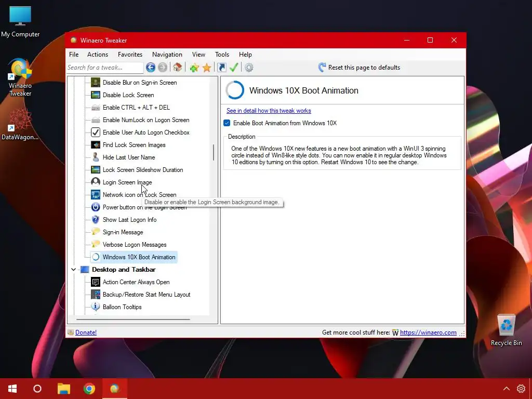Open the File menu
This screenshot has width=532, height=399.
click(74, 54)
